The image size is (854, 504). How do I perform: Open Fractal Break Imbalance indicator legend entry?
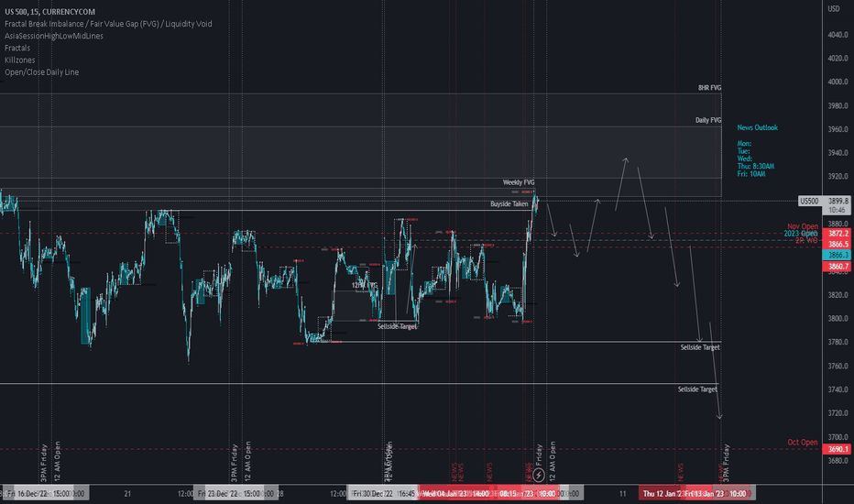click(x=108, y=24)
